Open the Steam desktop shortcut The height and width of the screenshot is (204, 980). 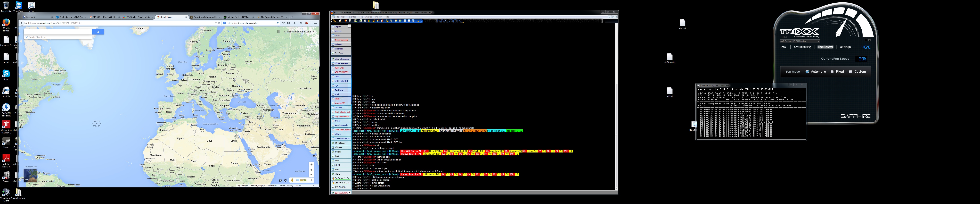[6, 143]
